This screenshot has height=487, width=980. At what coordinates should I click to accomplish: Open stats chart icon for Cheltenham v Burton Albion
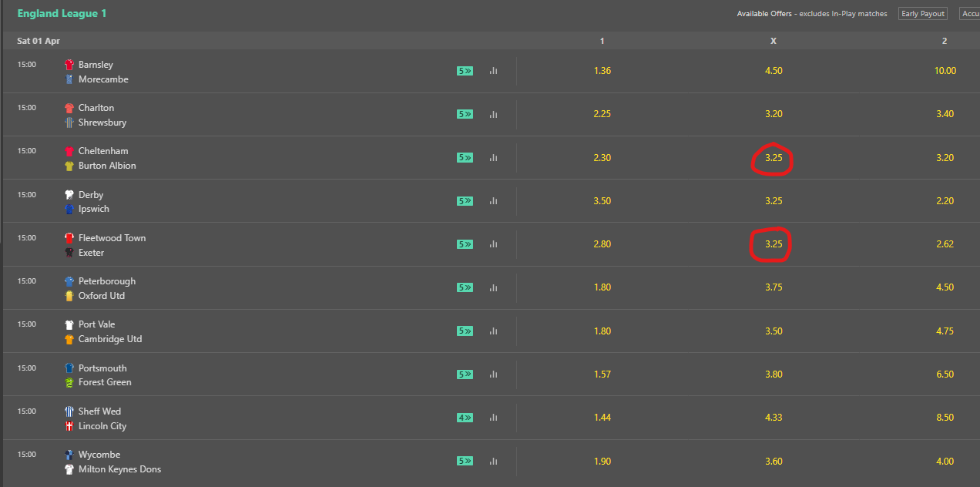(493, 157)
